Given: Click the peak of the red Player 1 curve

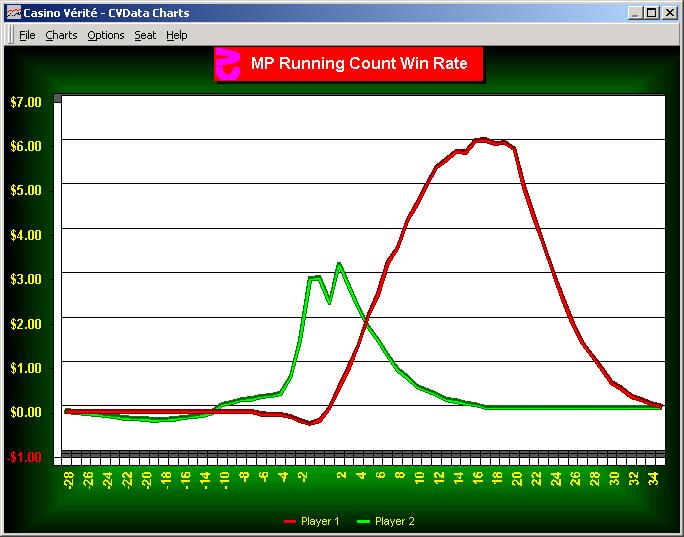Looking at the screenshot, I should coord(482,140).
